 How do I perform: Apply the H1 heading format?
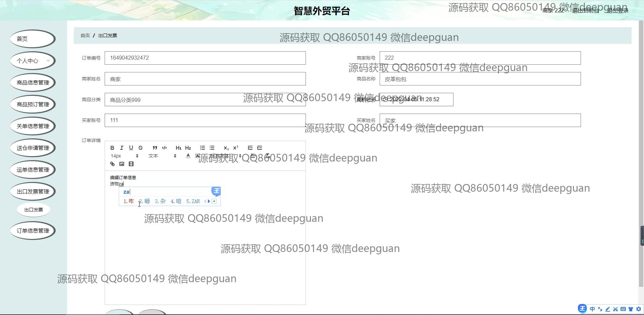tap(178, 148)
